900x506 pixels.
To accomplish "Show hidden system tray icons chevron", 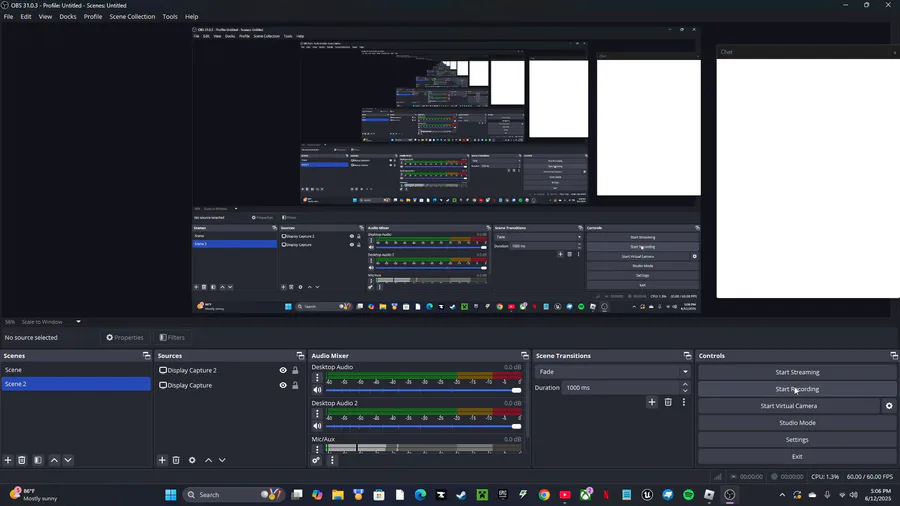I will point(782,495).
